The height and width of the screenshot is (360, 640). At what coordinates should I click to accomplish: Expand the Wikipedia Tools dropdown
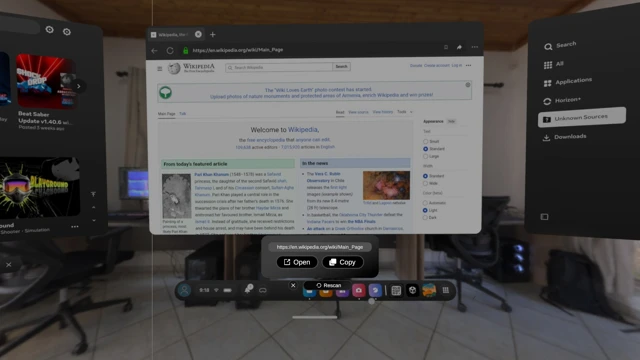405,112
